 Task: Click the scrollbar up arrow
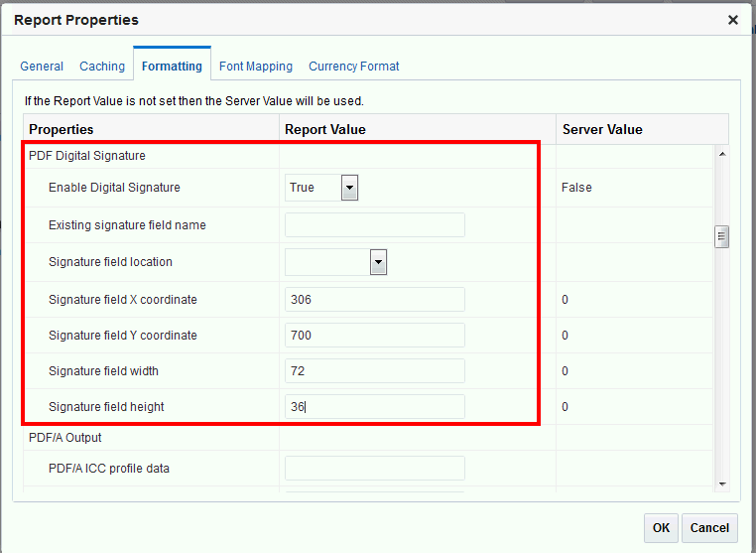point(721,154)
